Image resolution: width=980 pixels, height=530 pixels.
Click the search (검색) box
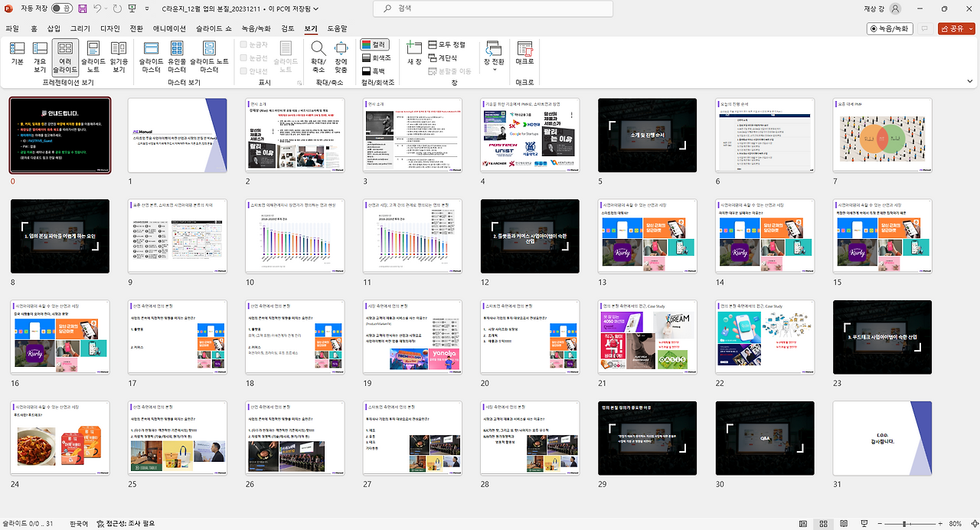coord(494,8)
